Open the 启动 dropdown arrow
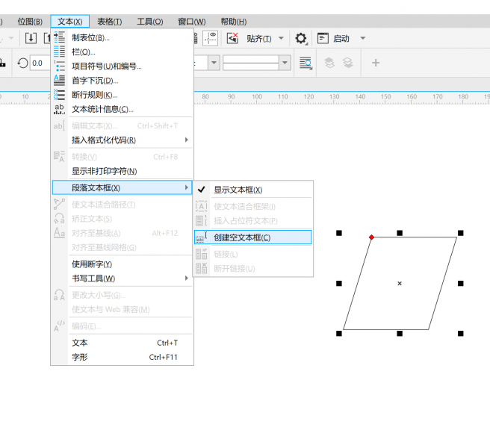 point(363,38)
